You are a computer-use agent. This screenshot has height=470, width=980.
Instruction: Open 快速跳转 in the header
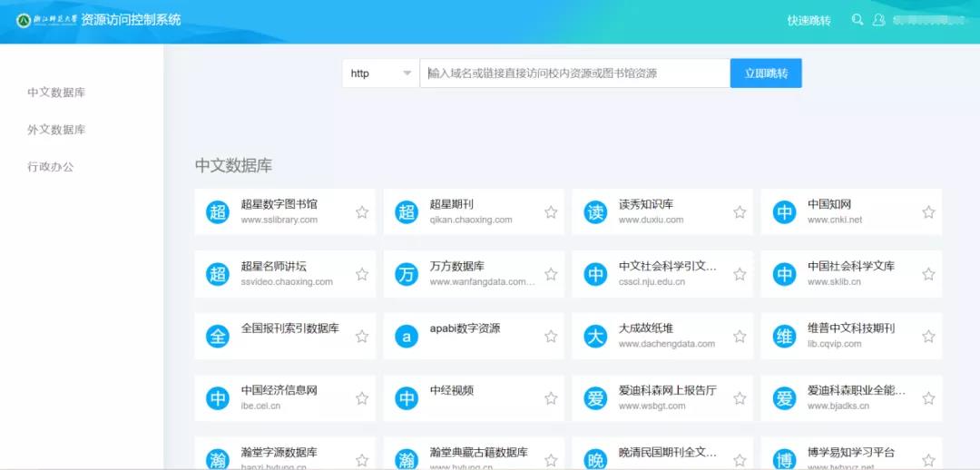click(808, 21)
